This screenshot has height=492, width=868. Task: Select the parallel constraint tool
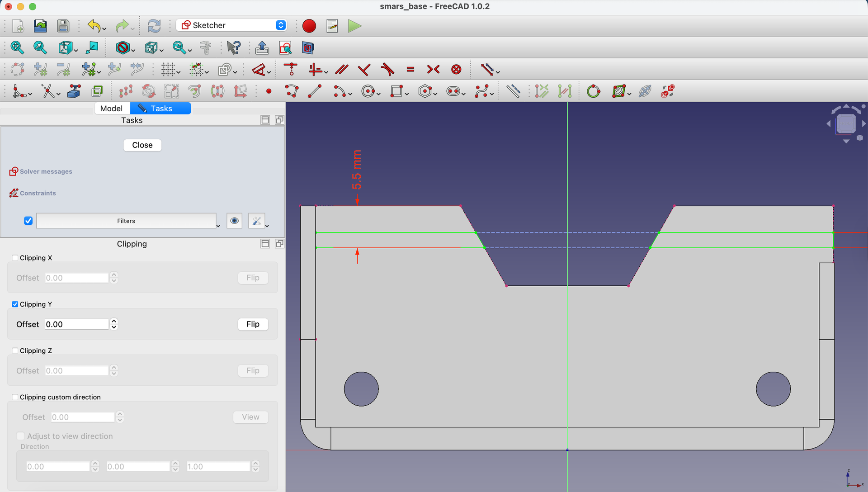point(342,69)
